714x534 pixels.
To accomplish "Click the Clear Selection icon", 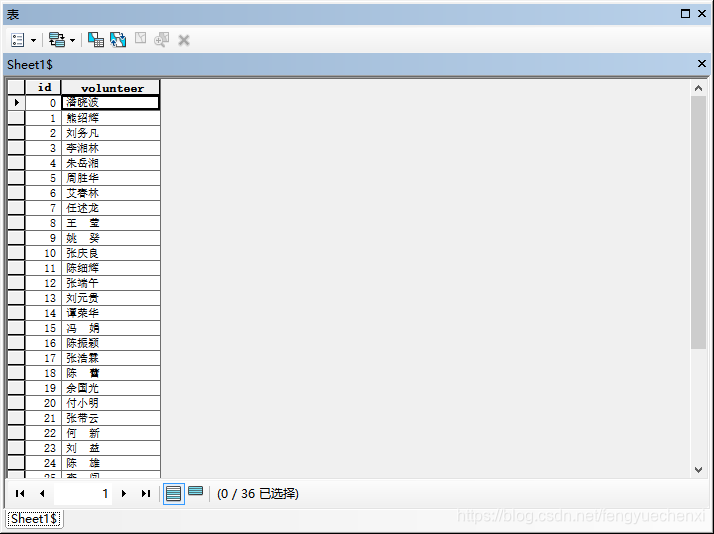I will point(140,38).
